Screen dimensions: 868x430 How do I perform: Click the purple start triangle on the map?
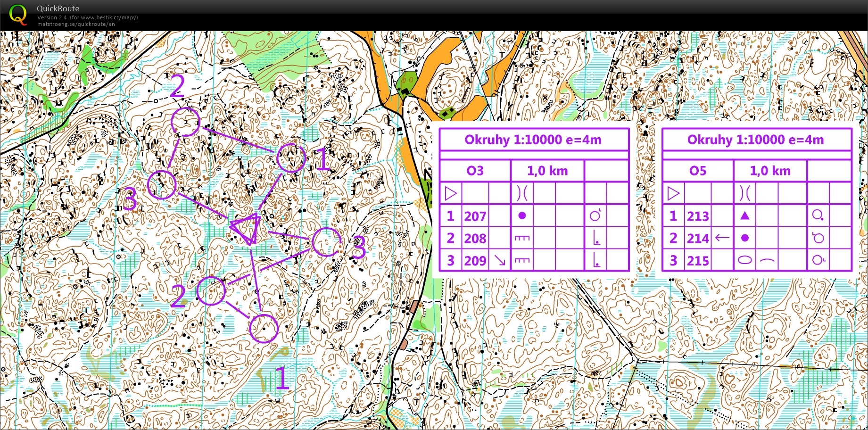tap(246, 228)
